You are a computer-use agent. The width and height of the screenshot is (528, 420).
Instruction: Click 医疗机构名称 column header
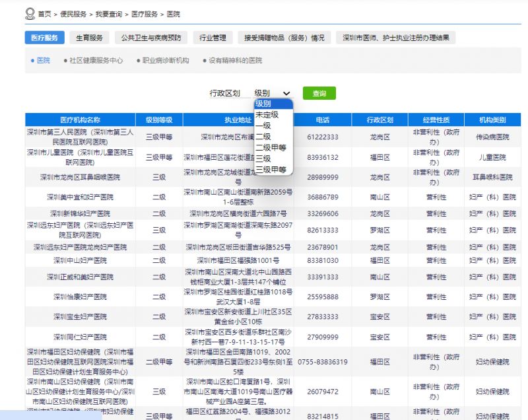pos(80,120)
